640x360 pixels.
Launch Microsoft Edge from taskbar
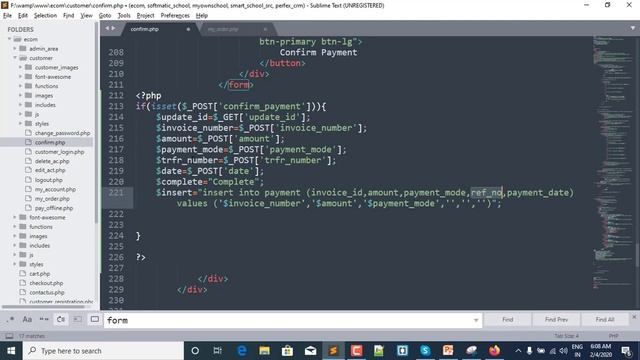(242, 351)
